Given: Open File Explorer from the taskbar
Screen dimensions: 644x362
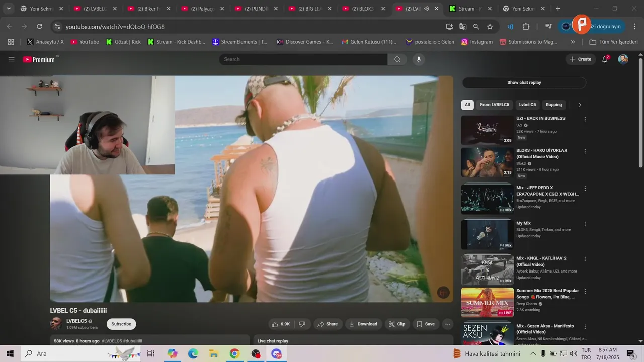Looking at the screenshot, I should click(213, 353).
